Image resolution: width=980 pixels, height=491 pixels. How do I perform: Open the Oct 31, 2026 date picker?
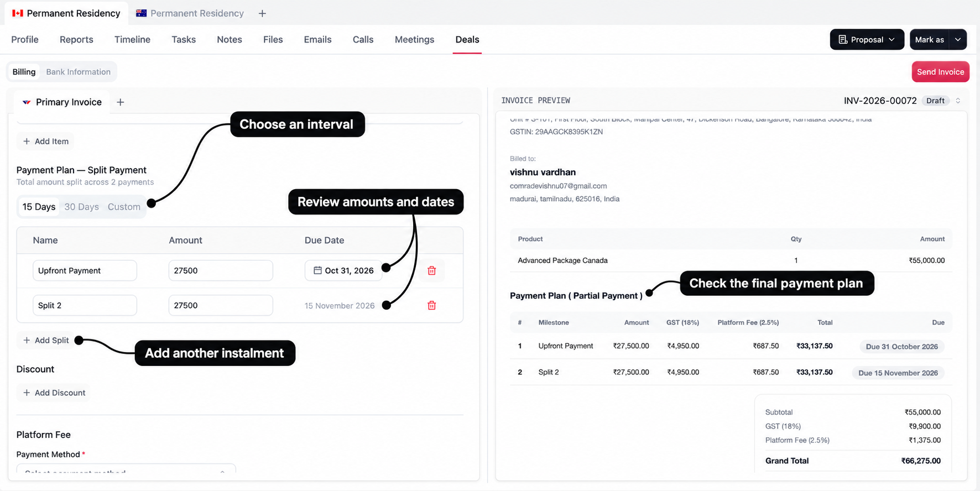(343, 270)
